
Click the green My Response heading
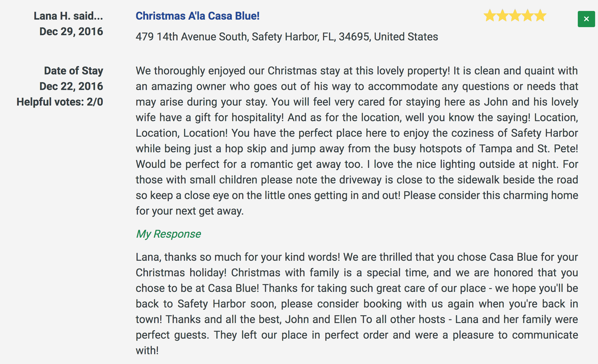pos(169,234)
